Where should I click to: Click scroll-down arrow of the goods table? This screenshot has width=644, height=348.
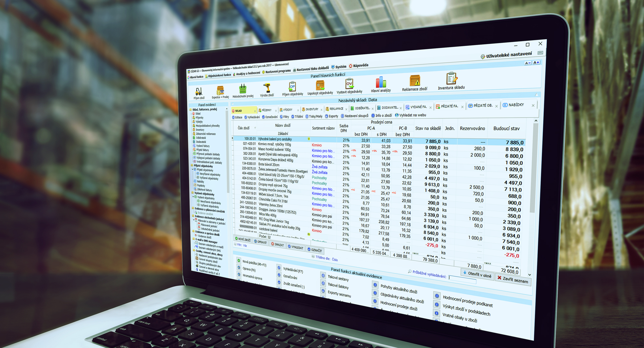click(530, 275)
